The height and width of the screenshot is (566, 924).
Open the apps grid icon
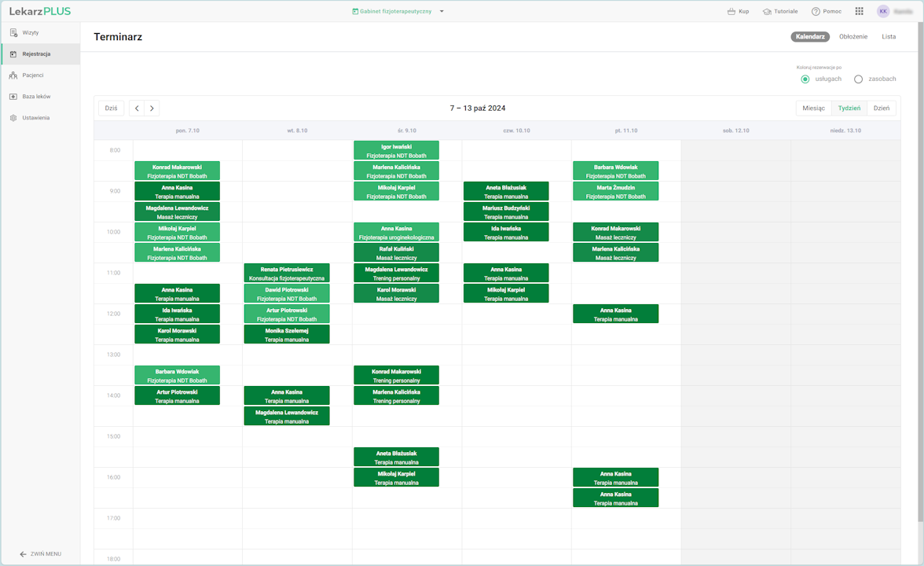860,12
